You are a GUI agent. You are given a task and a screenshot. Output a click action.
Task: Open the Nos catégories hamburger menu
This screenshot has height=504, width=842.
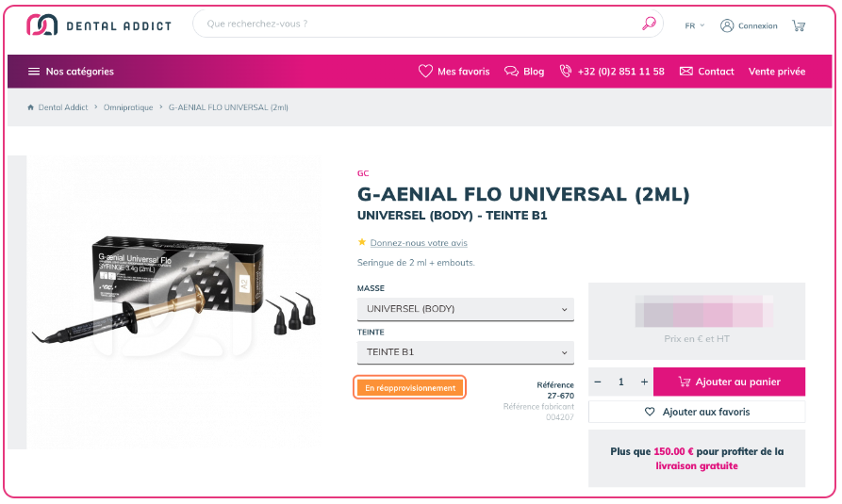click(34, 72)
